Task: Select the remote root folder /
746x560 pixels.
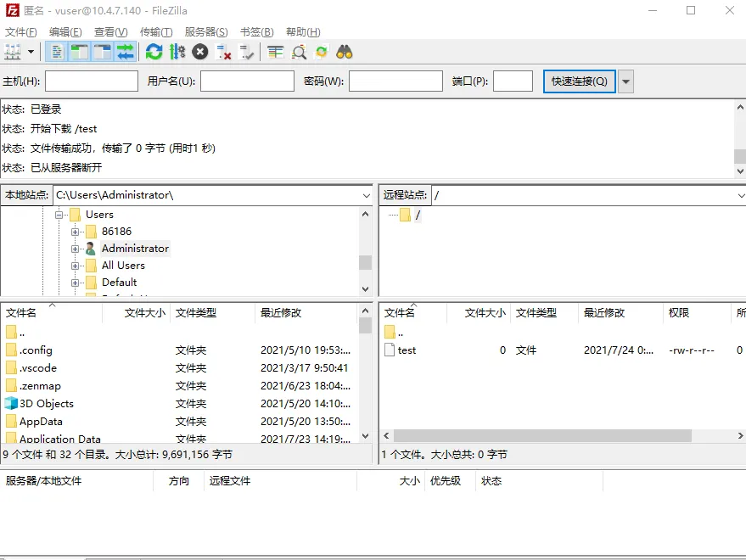Action: pos(418,215)
